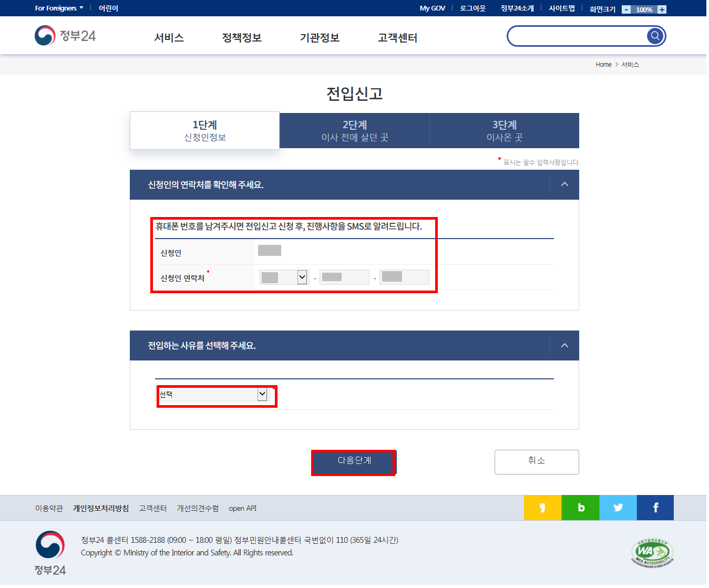Decrease screen size with the minus button
709x588 pixels.
pyautogui.click(x=626, y=9)
